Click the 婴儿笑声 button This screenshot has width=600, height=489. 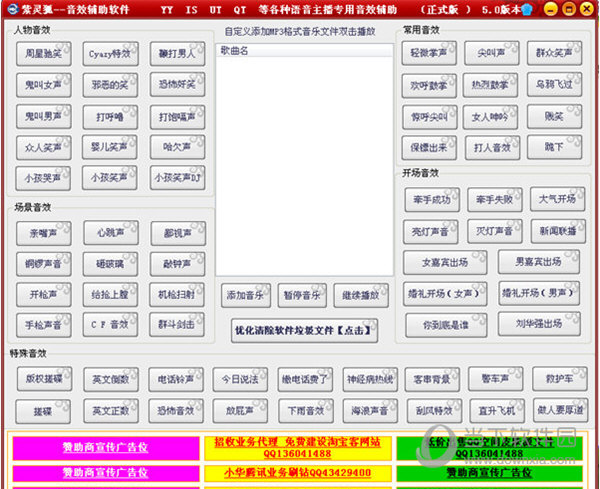[x=109, y=147]
